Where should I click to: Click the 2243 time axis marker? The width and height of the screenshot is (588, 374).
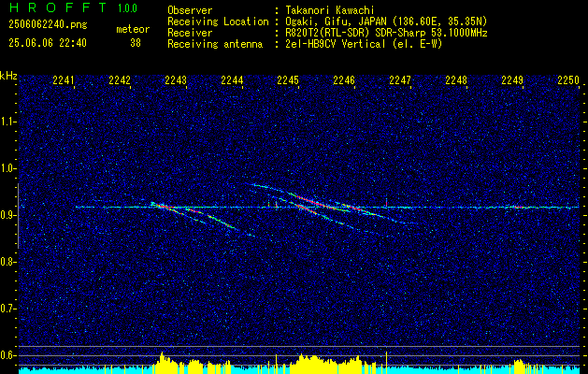(176, 80)
